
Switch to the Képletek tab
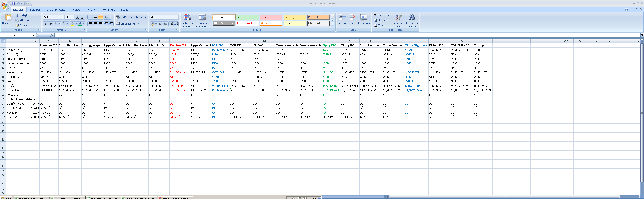click(77, 9)
